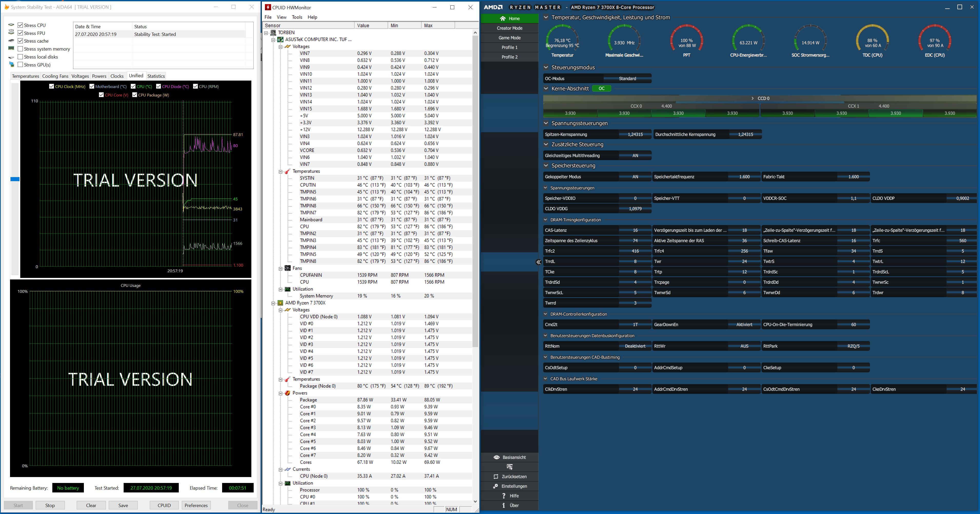Image resolution: width=980 pixels, height=514 pixels.
Task: Collapse the DRAM-Timingkonfiguration section
Action: [x=546, y=220]
